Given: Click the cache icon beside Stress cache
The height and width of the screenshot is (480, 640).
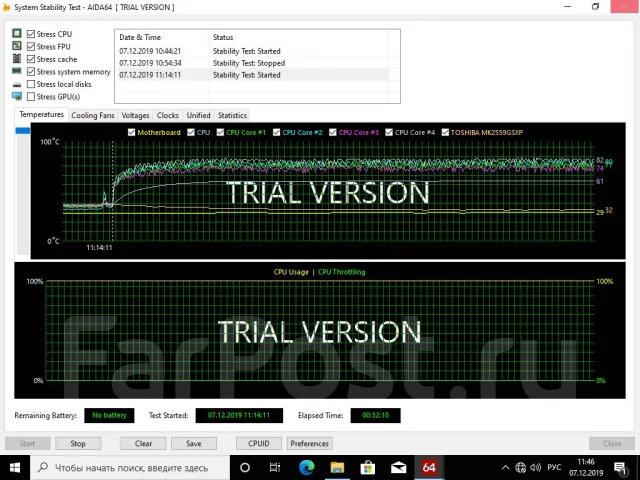Looking at the screenshot, I should pos(17,58).
